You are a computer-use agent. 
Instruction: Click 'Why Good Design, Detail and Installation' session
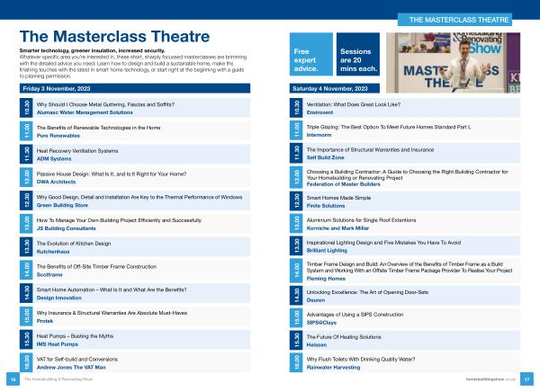(139, 197)
